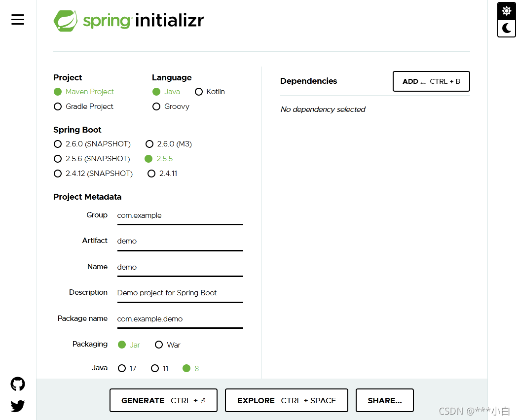
Task: Click the Package name input field
Action: [180, 319]
